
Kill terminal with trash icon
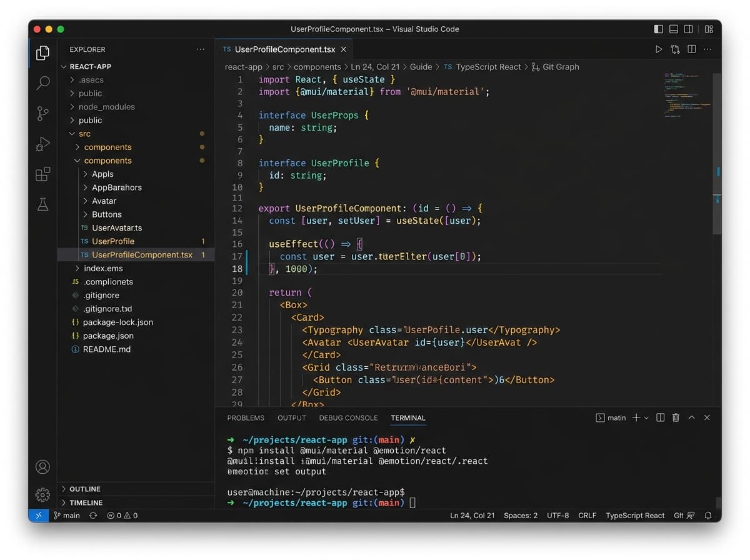click(676, 417)
